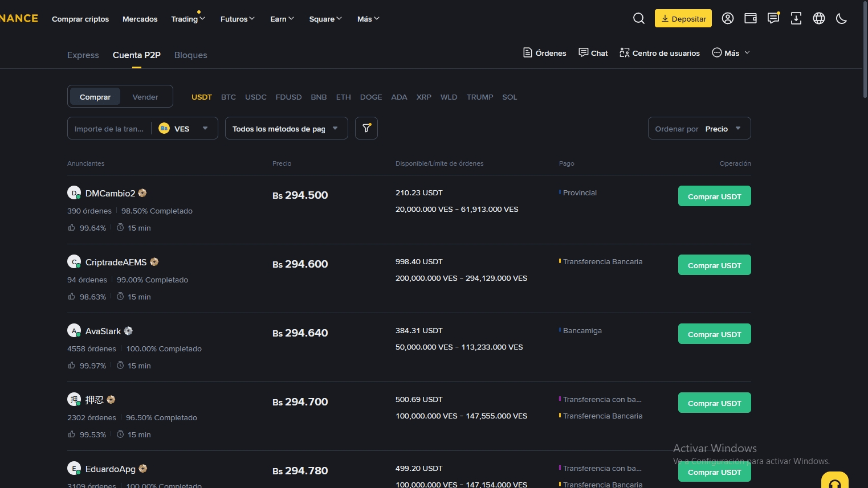The width and height of the screenshot is (868, 488).
Task: Open Ordenar por Precio dropdown
Action: [699, 128]
